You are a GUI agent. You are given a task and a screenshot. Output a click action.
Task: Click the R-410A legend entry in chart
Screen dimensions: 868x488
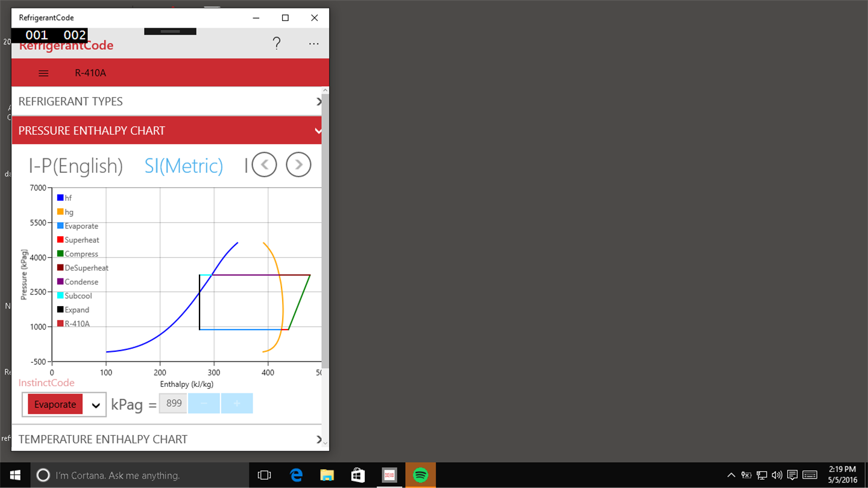[74, 324]
